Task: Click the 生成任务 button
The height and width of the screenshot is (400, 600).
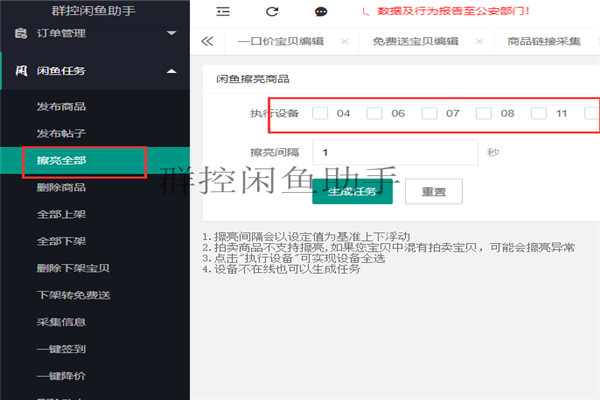Action: [x=352, y=191]
